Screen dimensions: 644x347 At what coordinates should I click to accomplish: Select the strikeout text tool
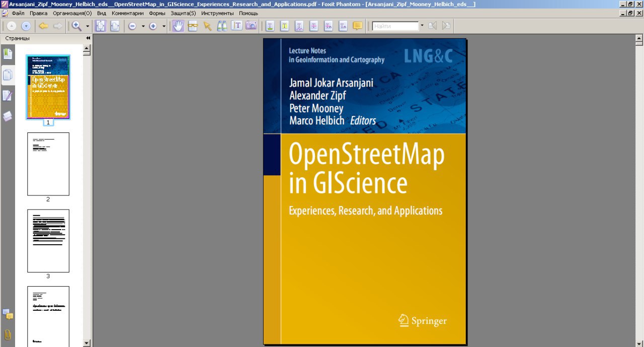pyautogui.click(x=314, y=26)
